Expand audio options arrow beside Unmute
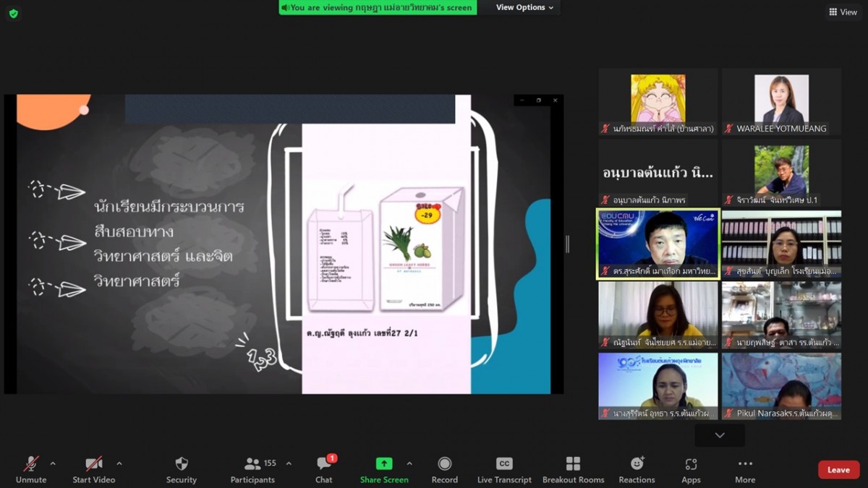 (x=53, y=463)
